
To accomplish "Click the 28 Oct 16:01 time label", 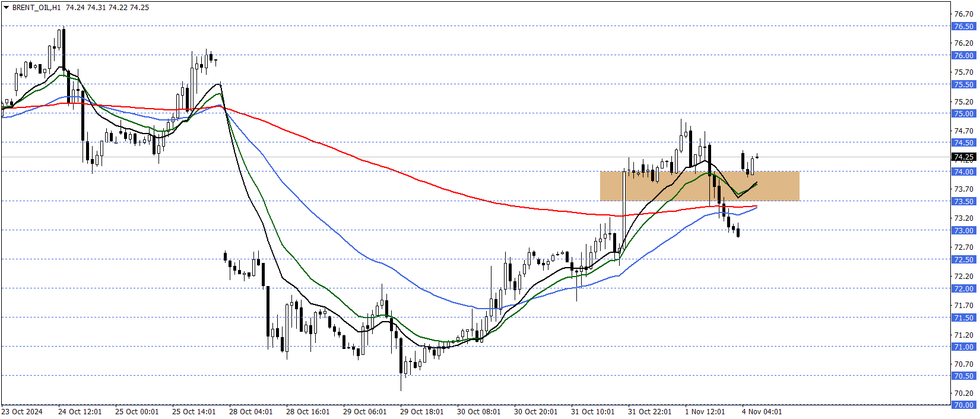I will [x=307, y=411].
